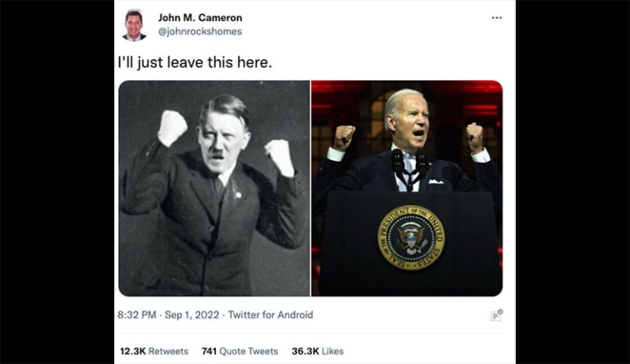630x364 pixels.
Task: Open the Twitter for Android source link
Action: pos(271,315)
